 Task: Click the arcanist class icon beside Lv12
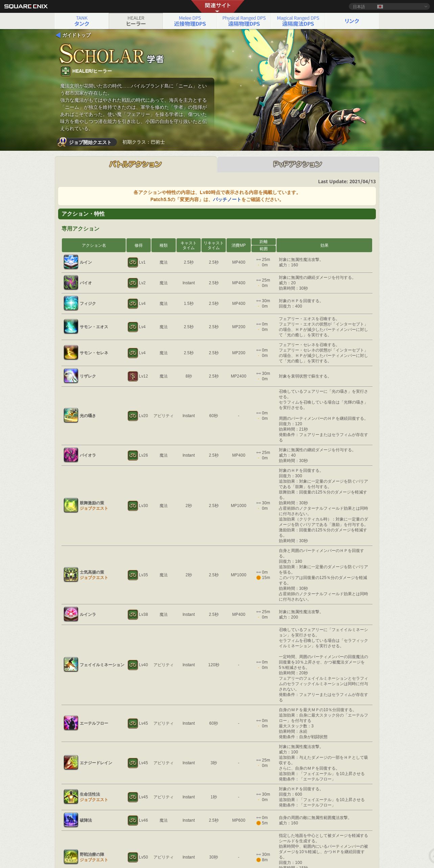click(133, 376)
